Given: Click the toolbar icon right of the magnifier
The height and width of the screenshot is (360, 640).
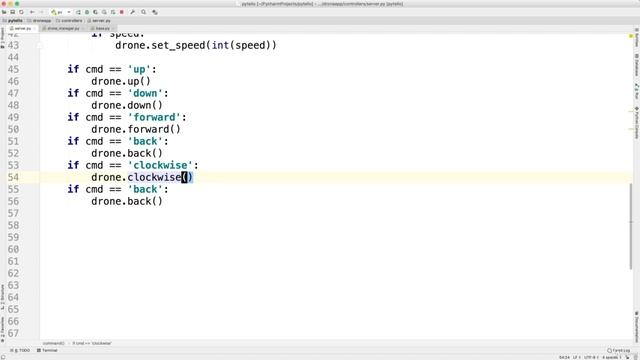Looking at the screenshot, I should tap(155, 12).
